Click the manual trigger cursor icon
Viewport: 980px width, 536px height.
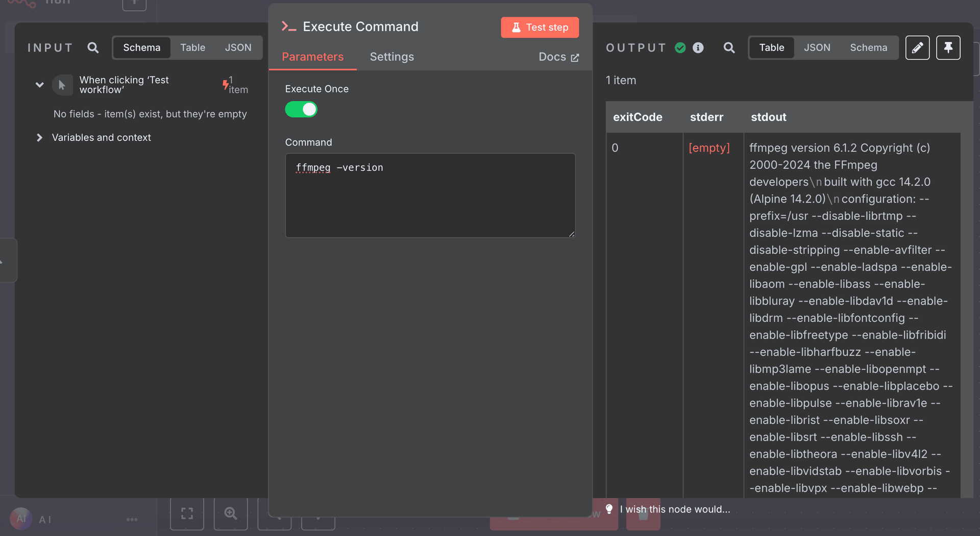[x=62, y=85]
